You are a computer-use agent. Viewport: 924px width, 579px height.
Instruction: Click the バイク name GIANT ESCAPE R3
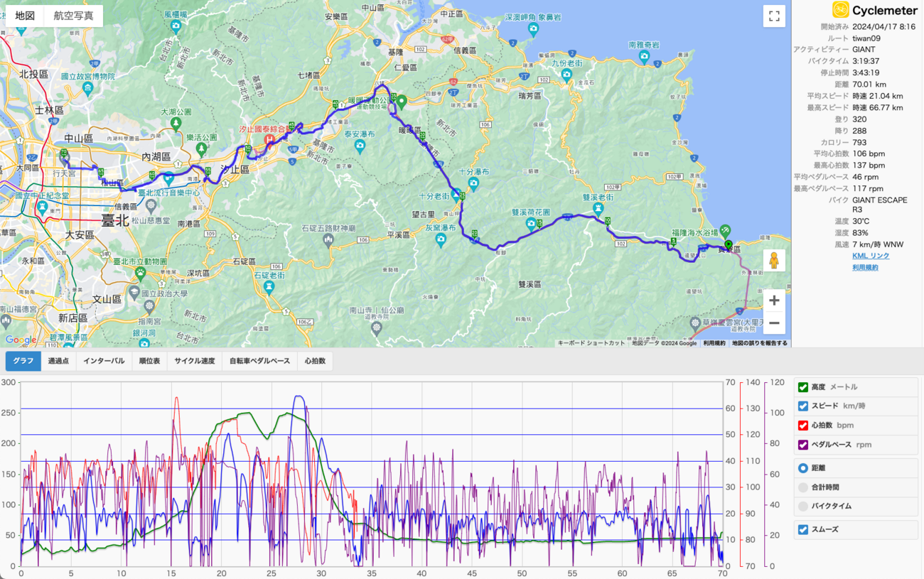pyautogui.click(x=879, y=205)
